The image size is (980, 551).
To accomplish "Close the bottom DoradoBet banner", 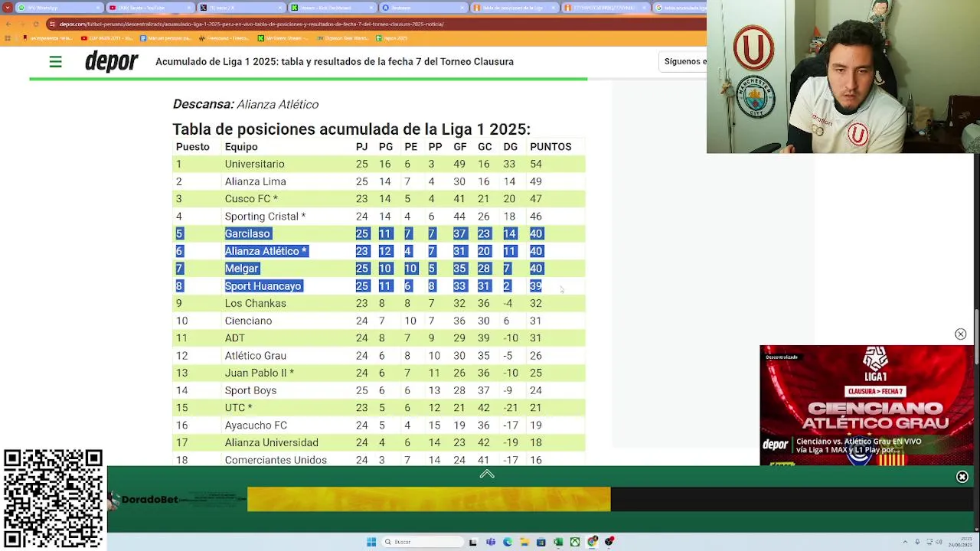I will tap(962, 477).
